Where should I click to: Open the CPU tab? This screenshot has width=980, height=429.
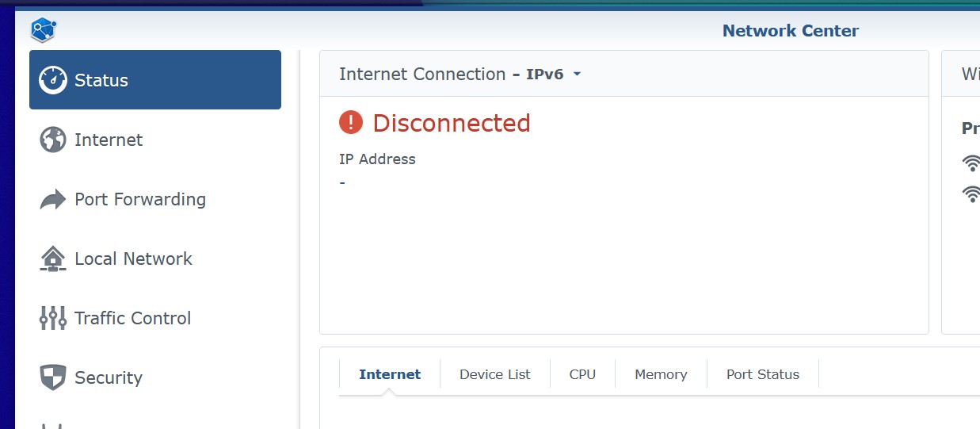coord(582,374)
